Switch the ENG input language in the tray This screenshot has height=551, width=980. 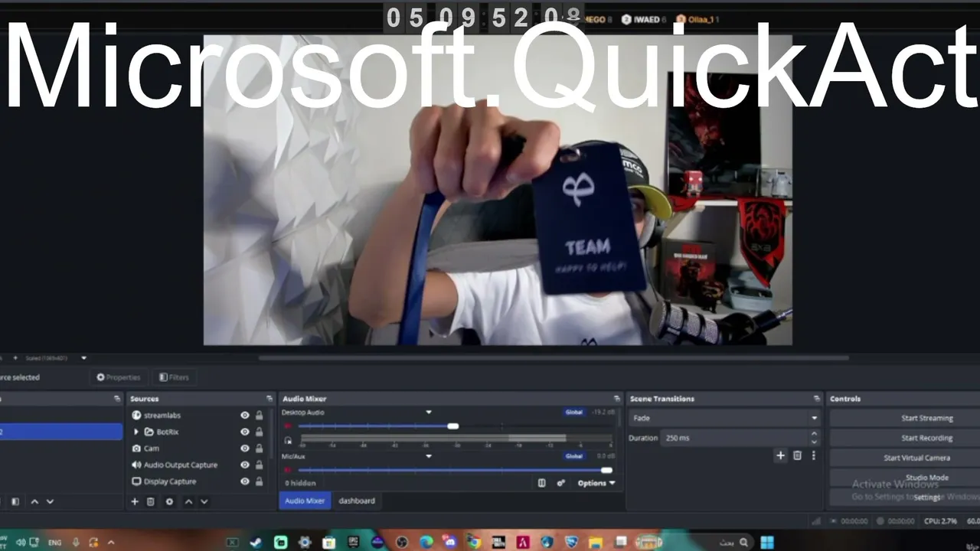(54, 543)
